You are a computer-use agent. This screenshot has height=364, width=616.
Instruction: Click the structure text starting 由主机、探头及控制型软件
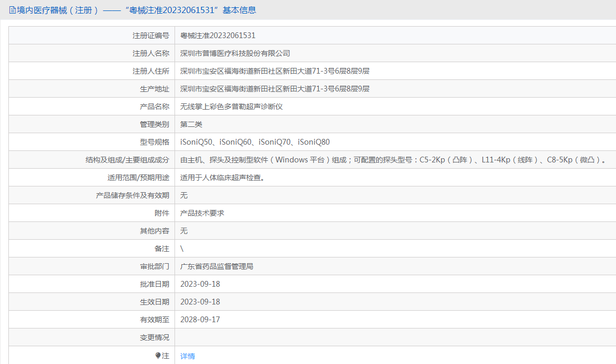[x=393, y=160]
